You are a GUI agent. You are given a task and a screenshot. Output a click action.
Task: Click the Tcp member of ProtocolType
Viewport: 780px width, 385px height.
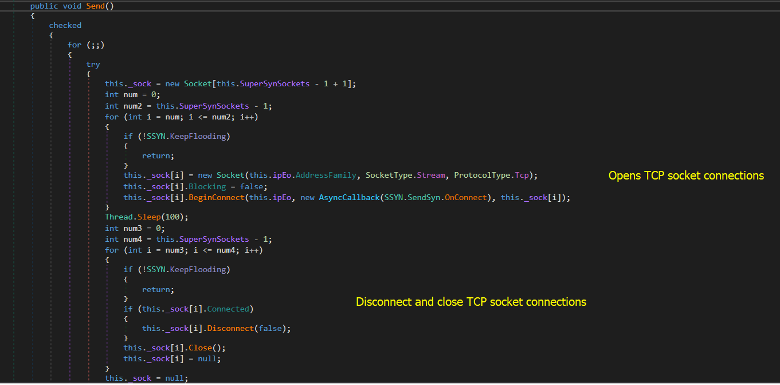[x=523, y=176]
